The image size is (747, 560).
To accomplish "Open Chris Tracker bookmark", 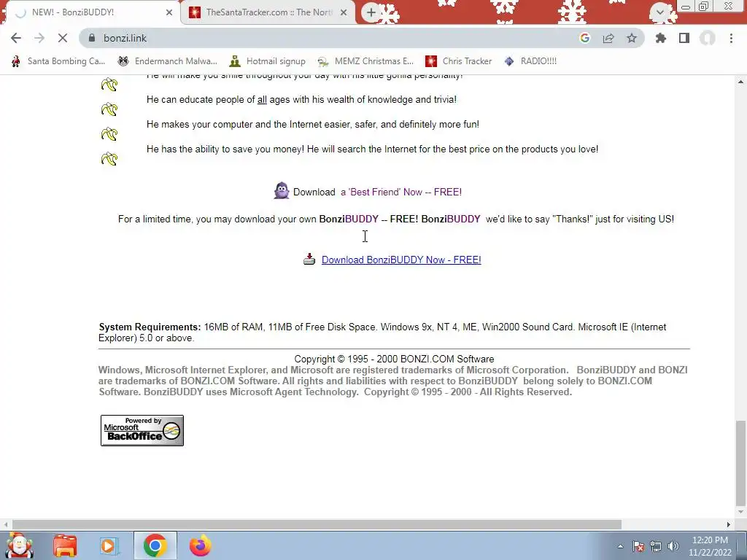I will coord(459,61).
